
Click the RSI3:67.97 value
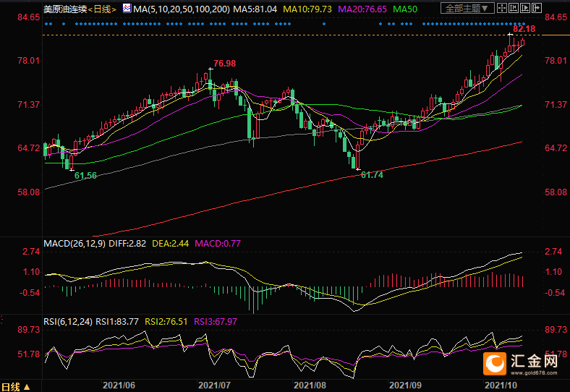pos(216,321)
